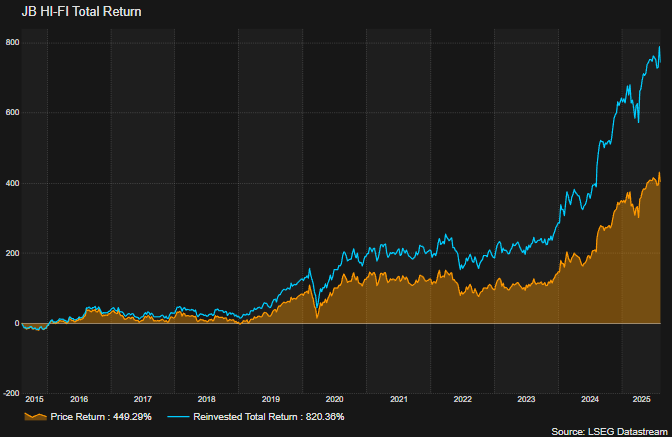Select the 200 y-axis tick label
This screenshot has width=672, height=437.
13,253
